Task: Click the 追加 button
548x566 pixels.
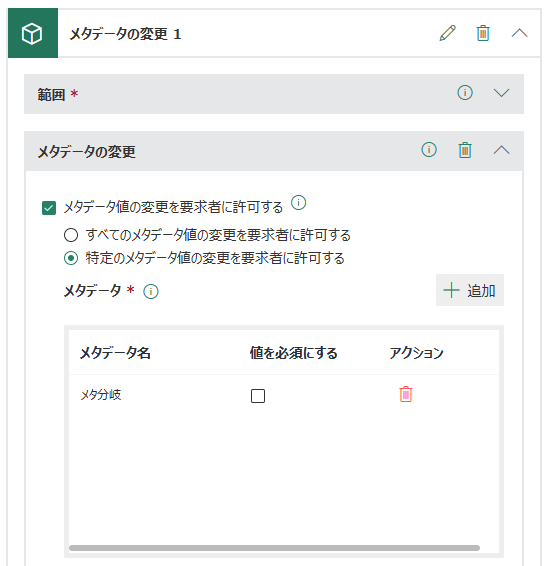Action: 470,290
